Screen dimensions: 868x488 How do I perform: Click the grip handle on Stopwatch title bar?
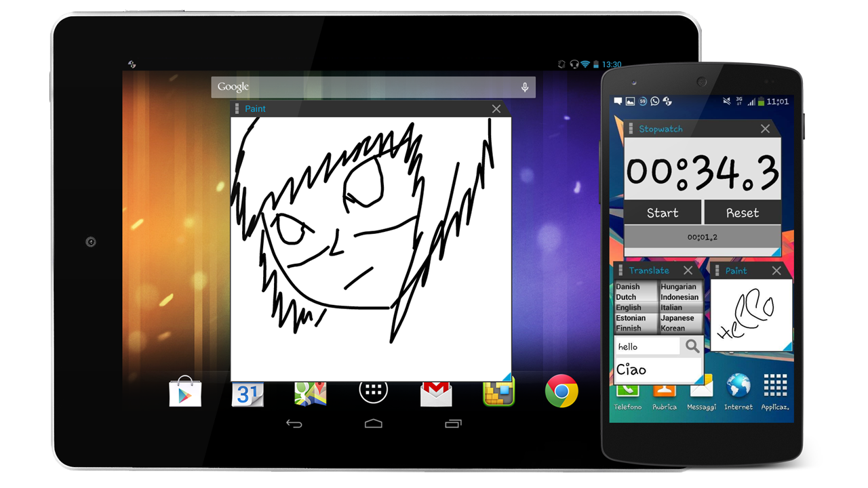[631, 129]
